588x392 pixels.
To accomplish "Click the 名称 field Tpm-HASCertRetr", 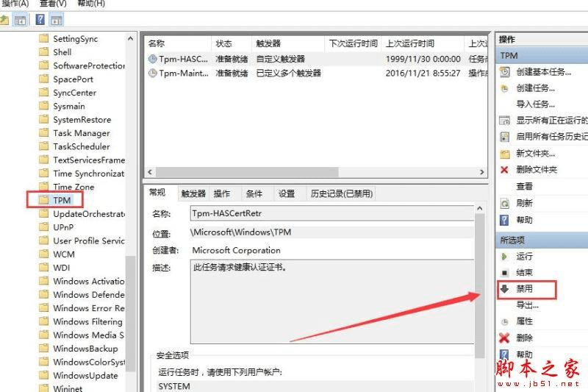I will click(x=332, y=213).
